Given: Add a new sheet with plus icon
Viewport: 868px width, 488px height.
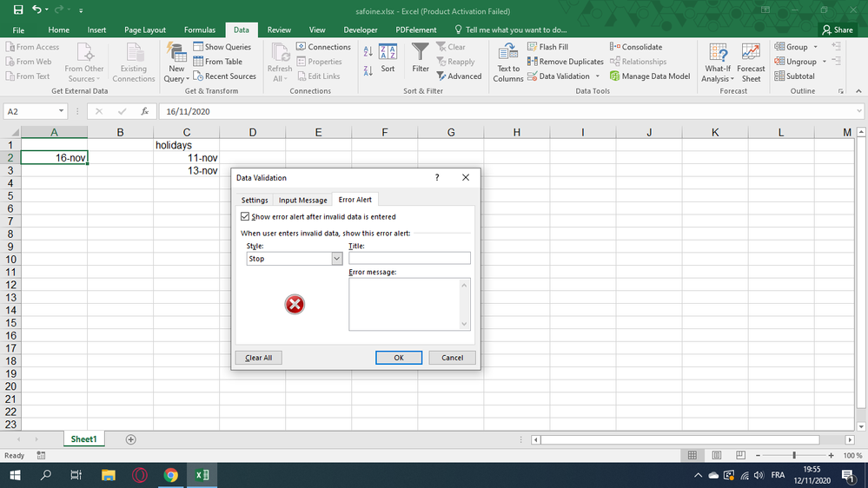Looking at the screenshot, I should [130, 439].
